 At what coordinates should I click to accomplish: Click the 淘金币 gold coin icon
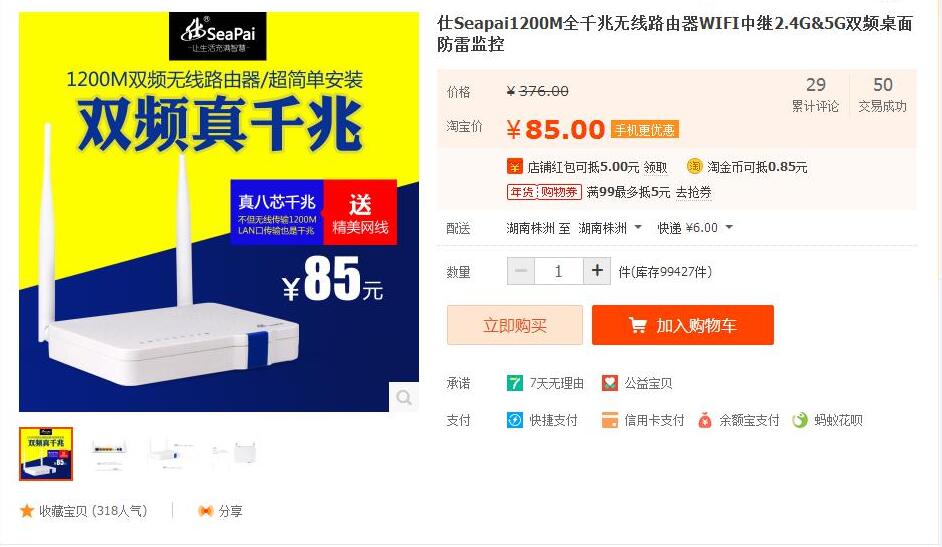tap(694, 166)
